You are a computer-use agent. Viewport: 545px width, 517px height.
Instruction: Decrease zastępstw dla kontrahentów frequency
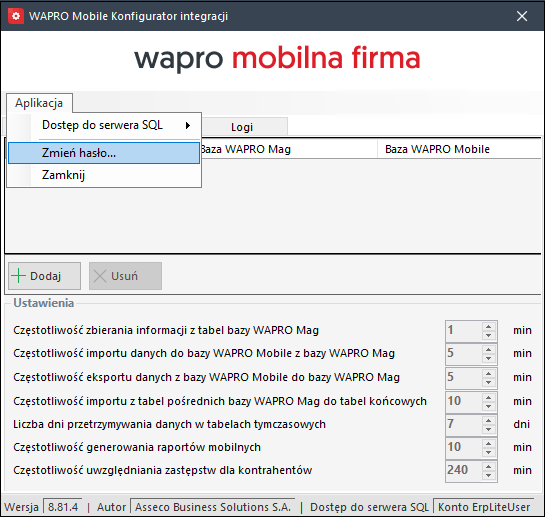(489, 476)
